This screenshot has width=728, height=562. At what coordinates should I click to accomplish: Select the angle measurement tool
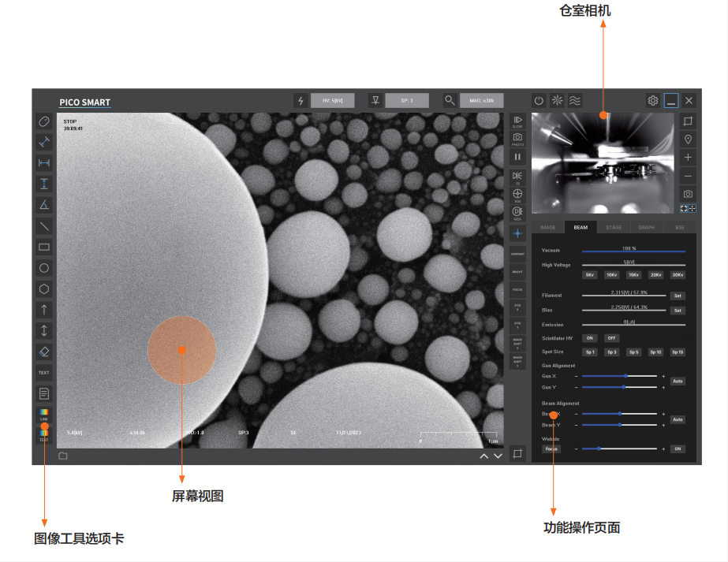[x=44, y=205]
